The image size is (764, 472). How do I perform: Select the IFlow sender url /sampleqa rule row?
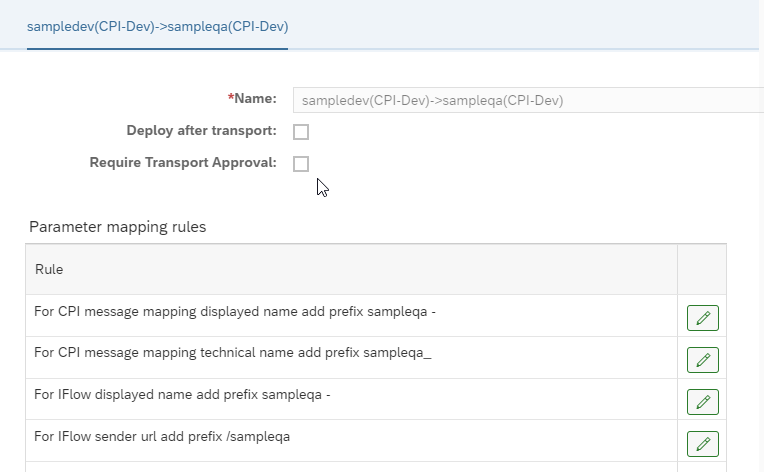(351, 441)
